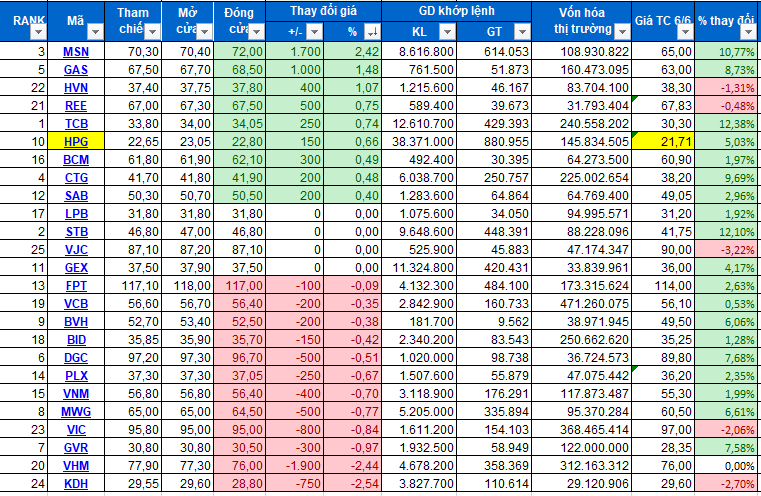This screenshot has height=496, width=761.
Task: Select REE reference price 67,83
Action: [x=663, y=106]
